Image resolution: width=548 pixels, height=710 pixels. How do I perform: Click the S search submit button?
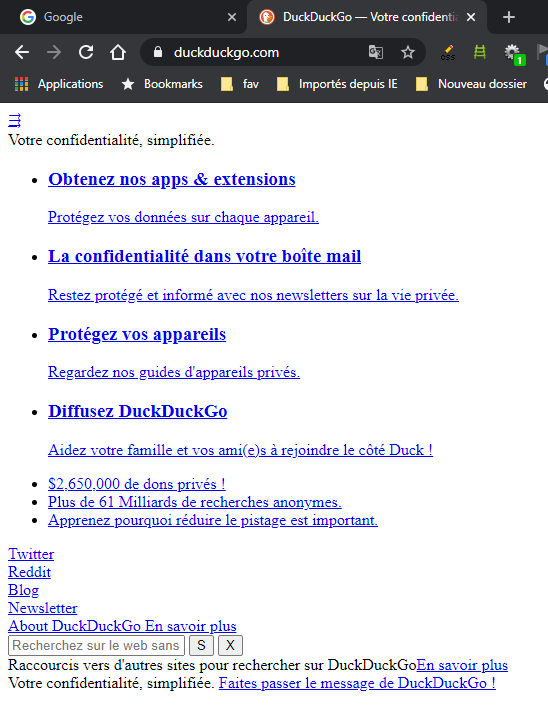(202, 645)
